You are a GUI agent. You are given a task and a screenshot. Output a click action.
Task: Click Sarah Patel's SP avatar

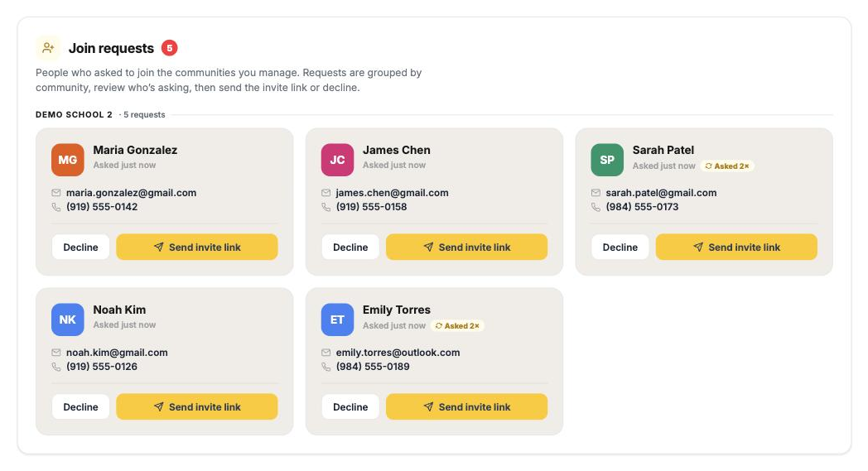607,160
